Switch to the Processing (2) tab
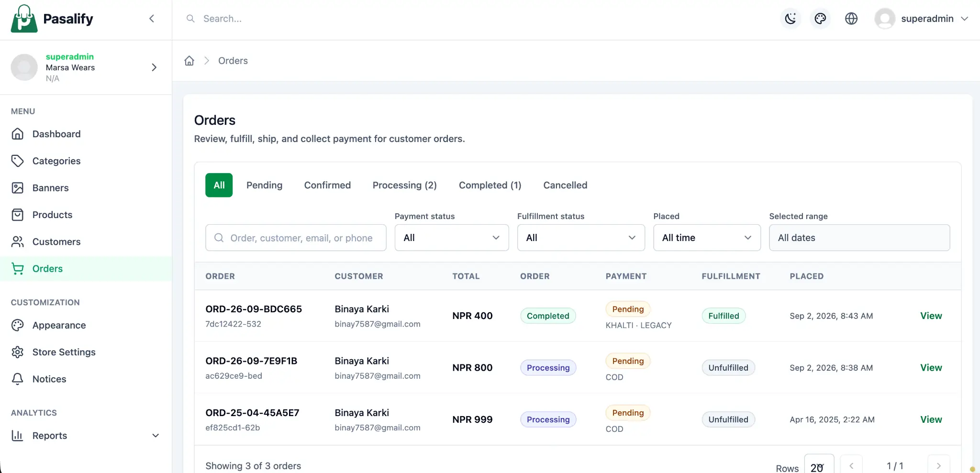 click(405, 185)
